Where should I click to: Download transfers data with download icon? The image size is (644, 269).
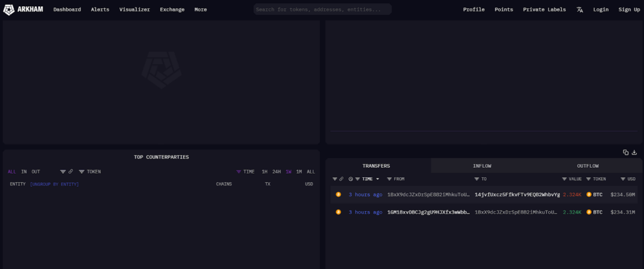click(x=635, y=152)
